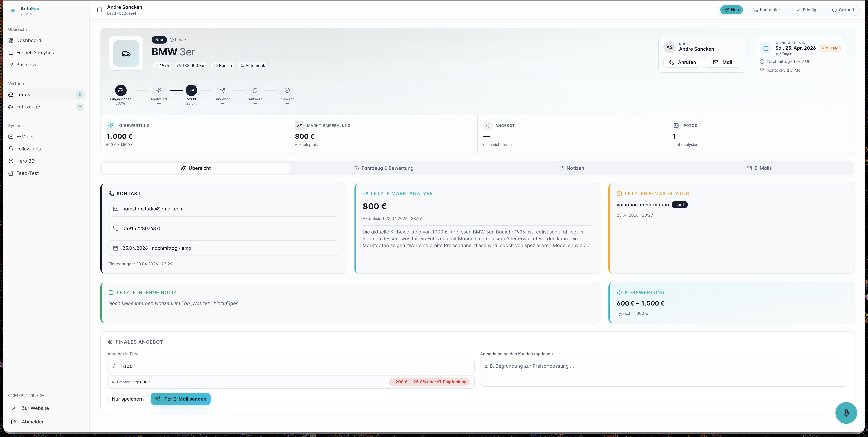Viewport: 868px width, 437px height.
Task: Click the Eingegangen inbox step icon
Action: [121, 90]
